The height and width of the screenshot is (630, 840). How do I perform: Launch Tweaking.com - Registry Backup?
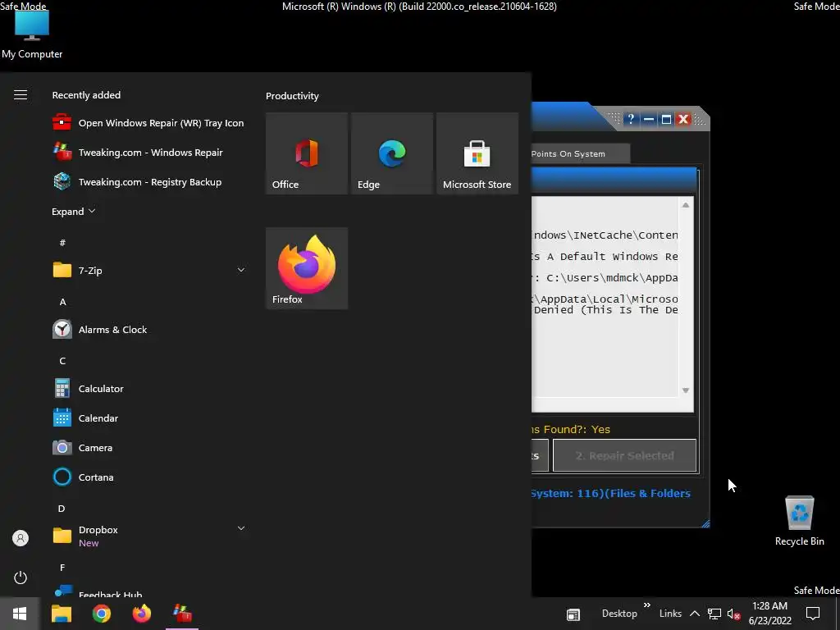pos(137,181)
